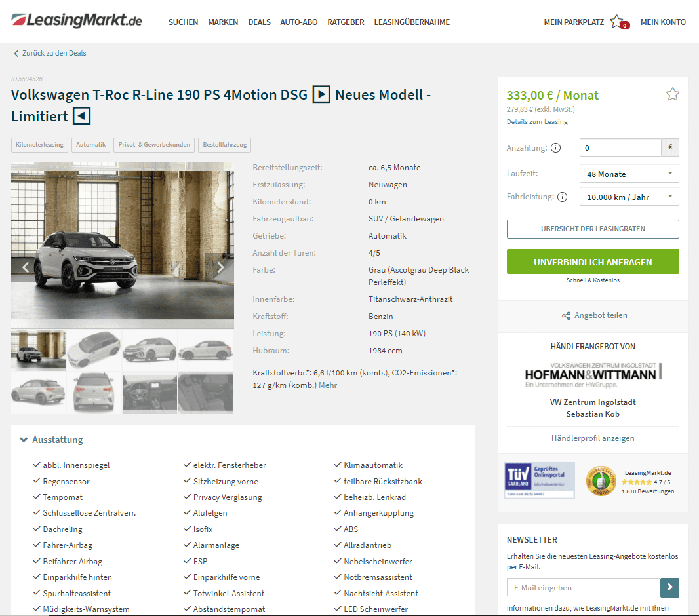
Task: Show next car image with right arrow
Action: (x=220, y=267)
